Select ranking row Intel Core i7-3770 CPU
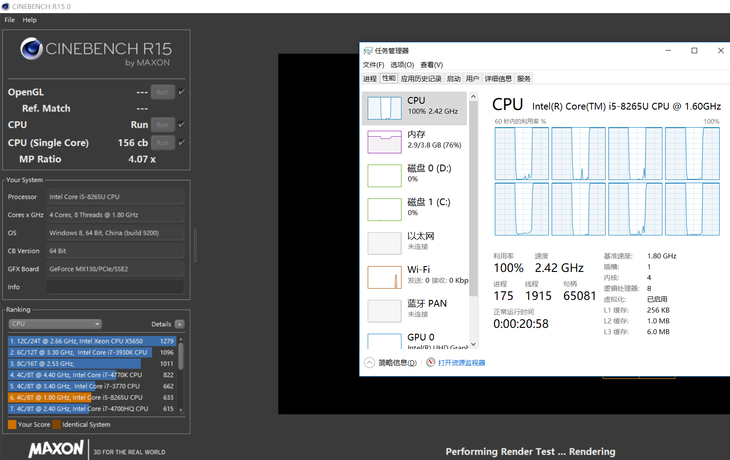730x460 pixels. [92, 386]
